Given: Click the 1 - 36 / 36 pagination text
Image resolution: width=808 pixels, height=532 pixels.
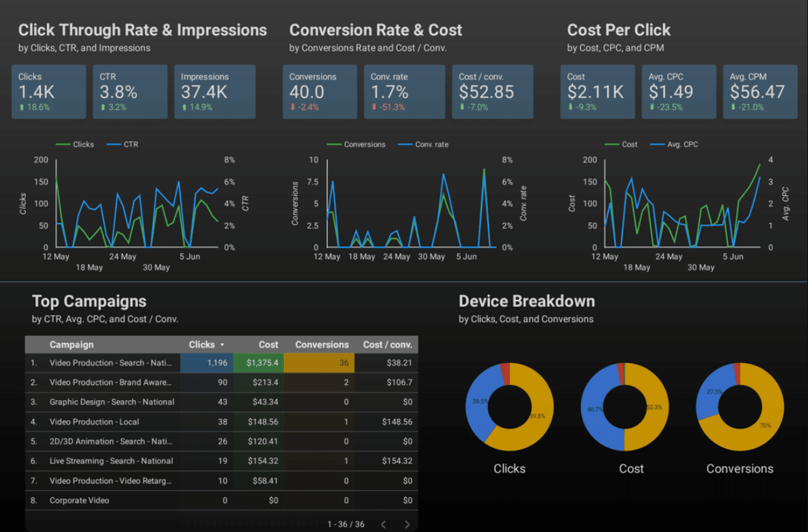Looking at the screenshot, I should tap(346, 524).
